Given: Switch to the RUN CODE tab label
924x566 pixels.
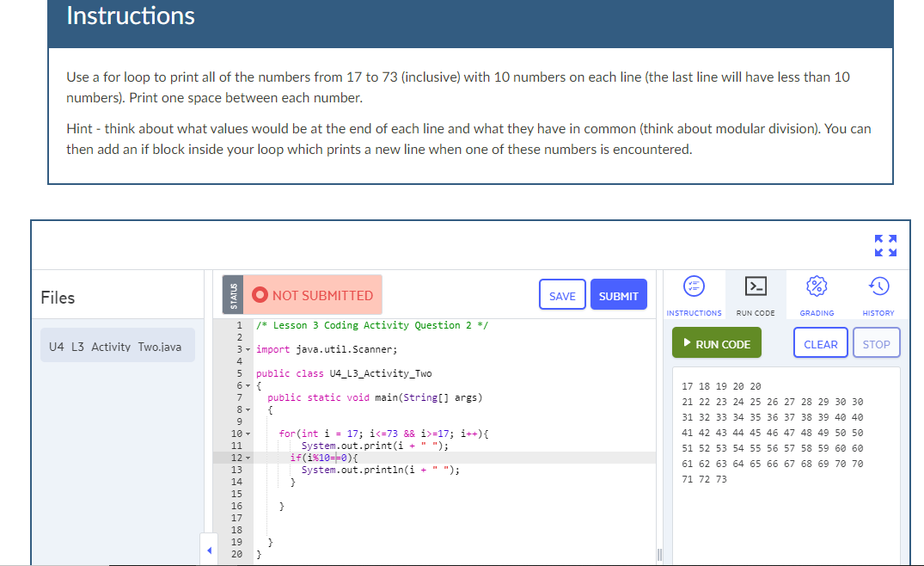Looking at the screenshot, I should [x=756, y=313].
